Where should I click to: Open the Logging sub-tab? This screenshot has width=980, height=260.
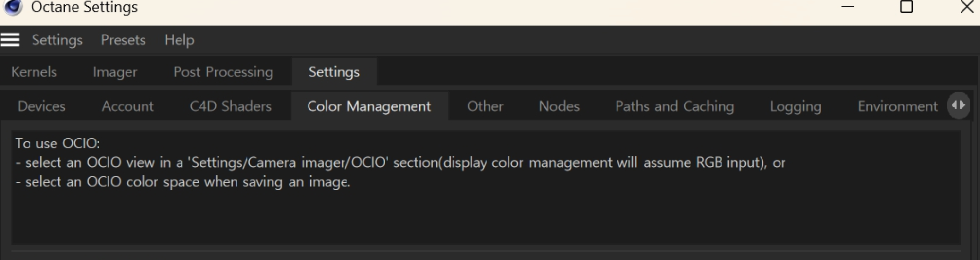point(795,106)
